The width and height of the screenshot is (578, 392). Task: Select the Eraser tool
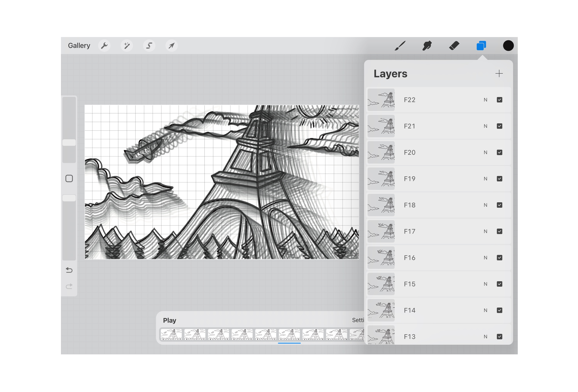coord(454,46)
